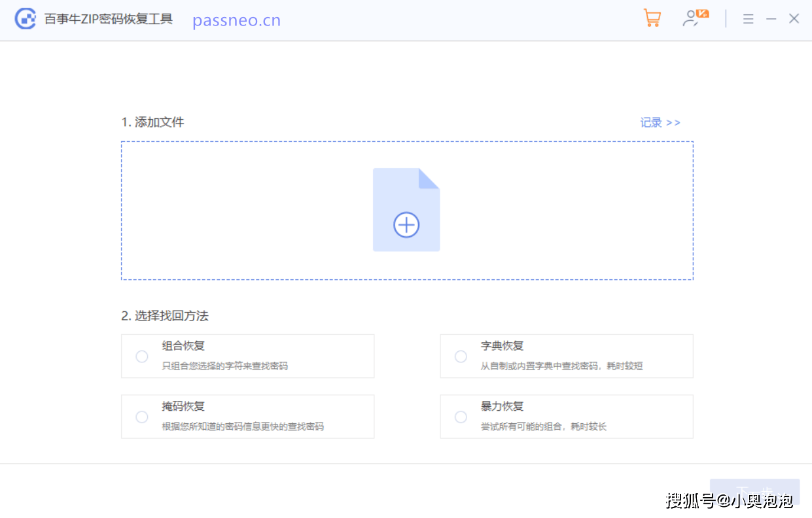Click empty space inside dashed file drop area
812x518 pixels.
point(249,209)
